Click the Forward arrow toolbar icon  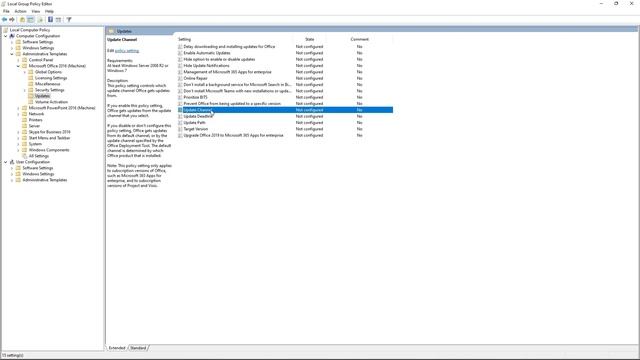tap(12, 20)
